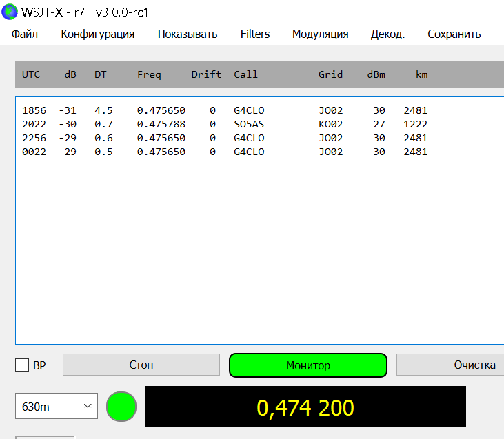Open the Показывать menu

click(x=188, y=34)
